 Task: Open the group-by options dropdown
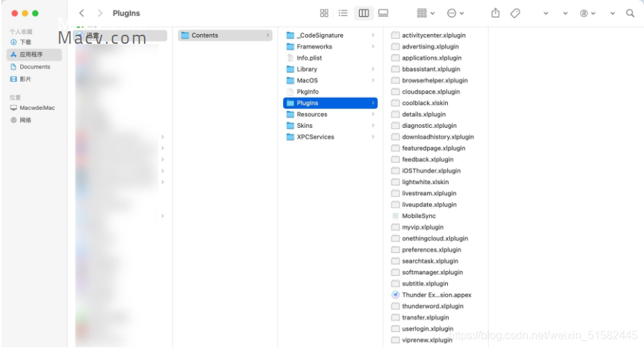(x=426, y=13)
